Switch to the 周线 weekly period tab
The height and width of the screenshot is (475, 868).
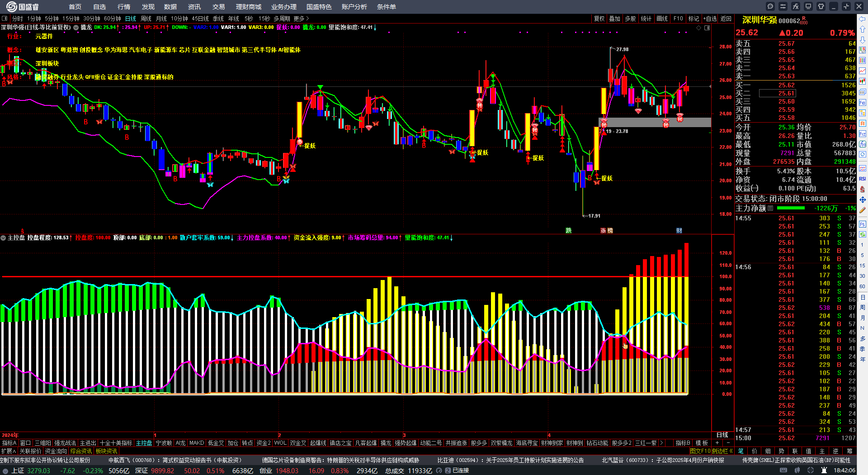pyautogui.click(x=146, y=19)
